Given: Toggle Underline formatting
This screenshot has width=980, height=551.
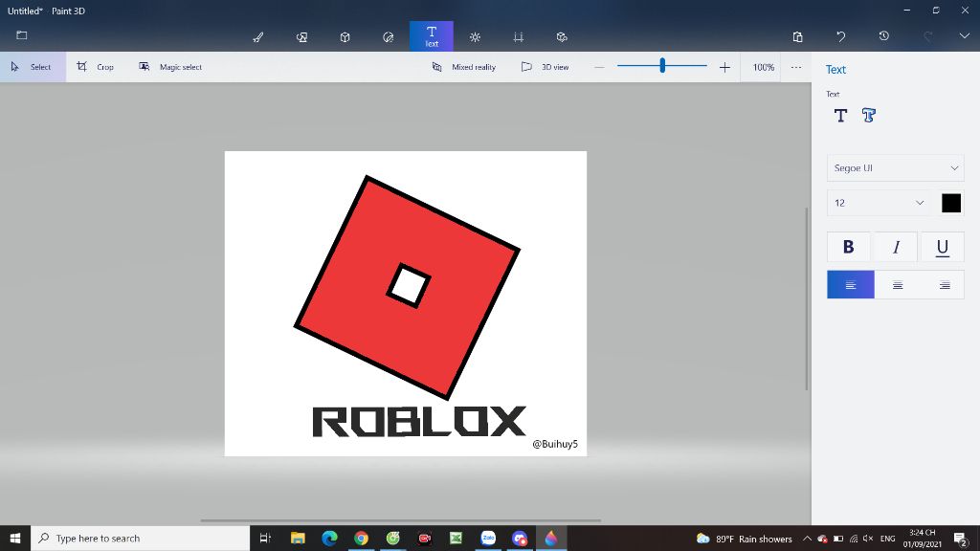Looking at the screenshot, I should point(943,247).
